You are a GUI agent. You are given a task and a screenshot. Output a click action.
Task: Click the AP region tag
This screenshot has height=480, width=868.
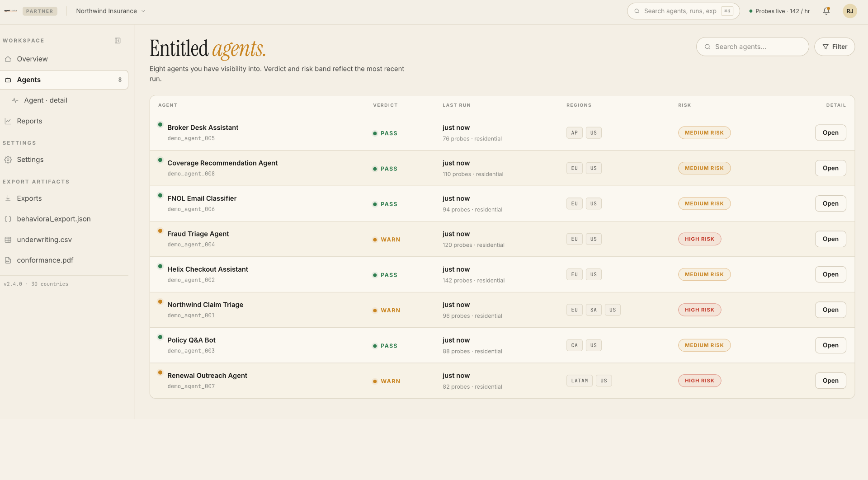coord(574,133)
